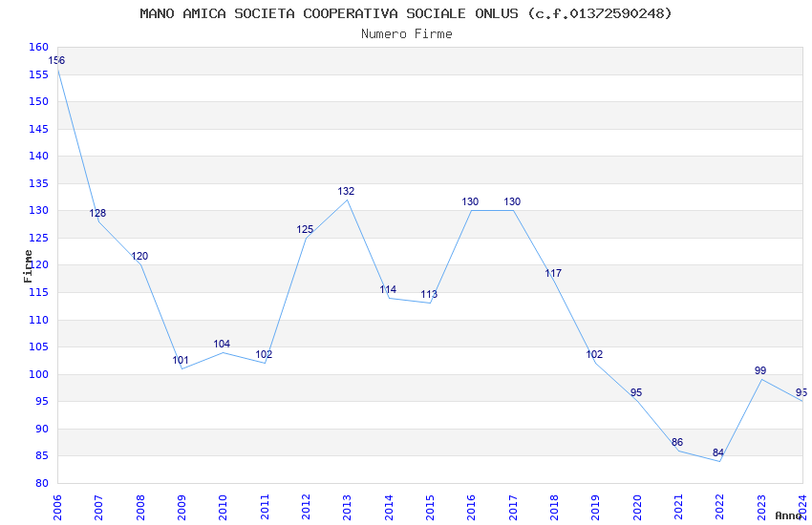The width and height of the screenshot is (812, 525).
Task: Click the 130 data label above 2017
Action: (512, 201)
